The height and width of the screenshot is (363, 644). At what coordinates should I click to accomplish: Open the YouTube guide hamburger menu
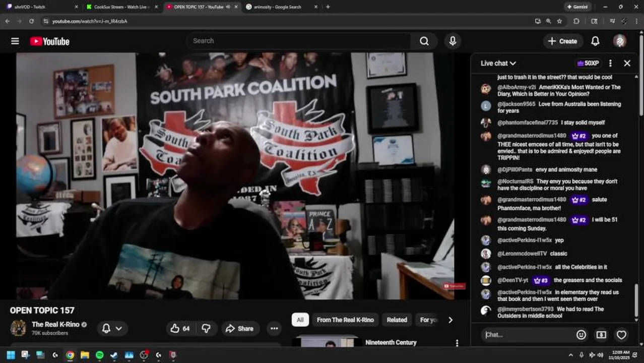(15, 41)
